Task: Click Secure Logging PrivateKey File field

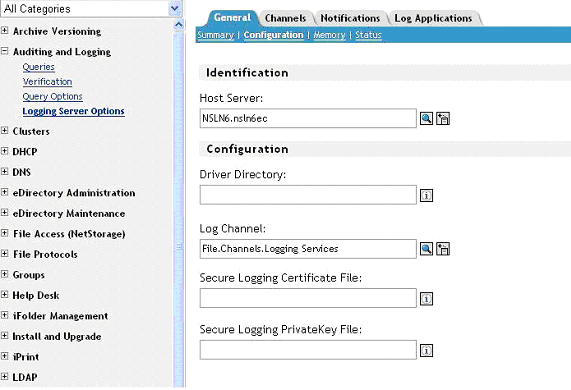Action: tap(308, 350)
